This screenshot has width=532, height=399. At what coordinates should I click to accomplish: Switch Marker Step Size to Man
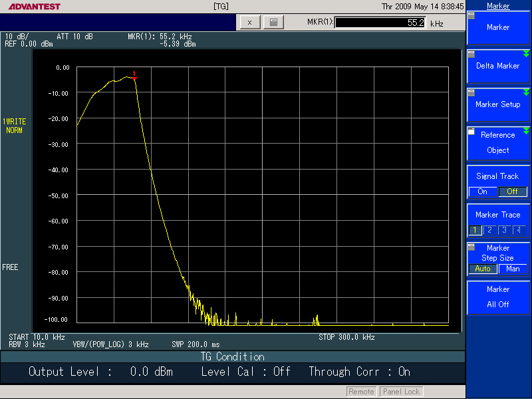(x=513, y=269)
